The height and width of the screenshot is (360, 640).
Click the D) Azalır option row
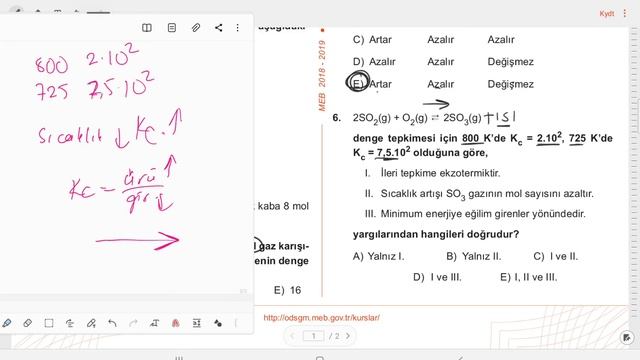(443, 62)
